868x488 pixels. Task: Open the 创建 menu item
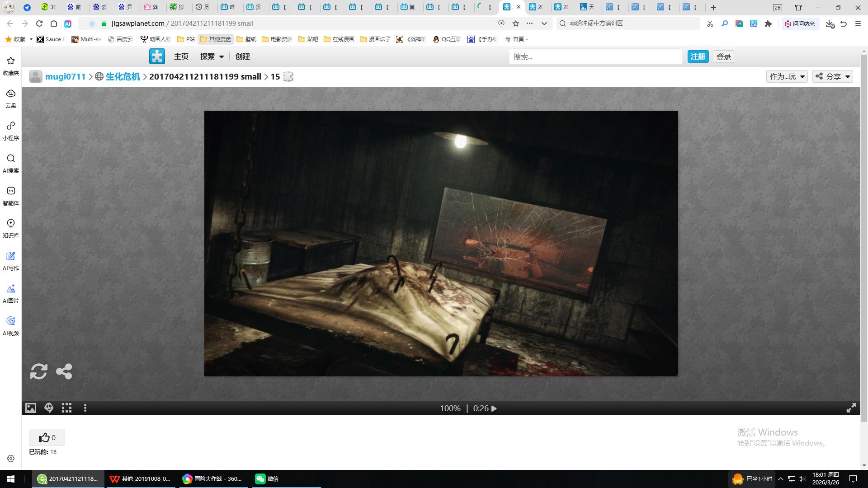pyautogui.click(x=242, y=56)
